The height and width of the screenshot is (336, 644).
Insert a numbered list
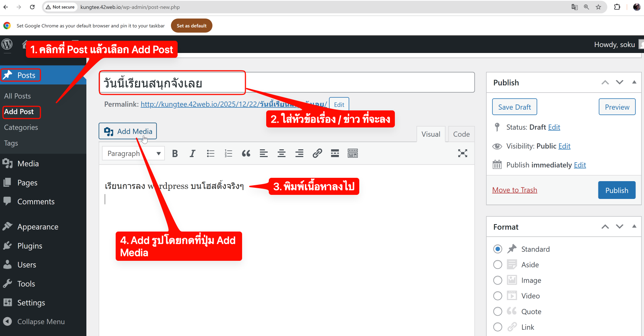pyautogui.click(x=228, y=153)
